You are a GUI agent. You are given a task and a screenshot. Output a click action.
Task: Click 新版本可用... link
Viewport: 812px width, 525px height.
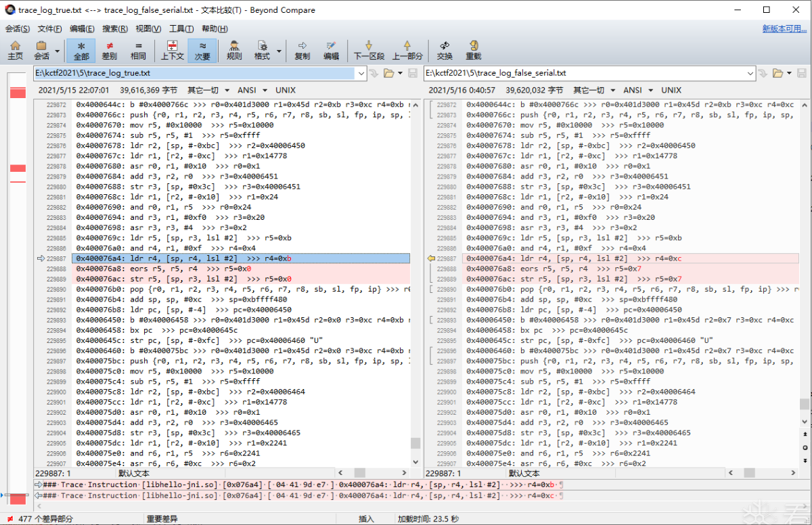[x=784, y=28]
